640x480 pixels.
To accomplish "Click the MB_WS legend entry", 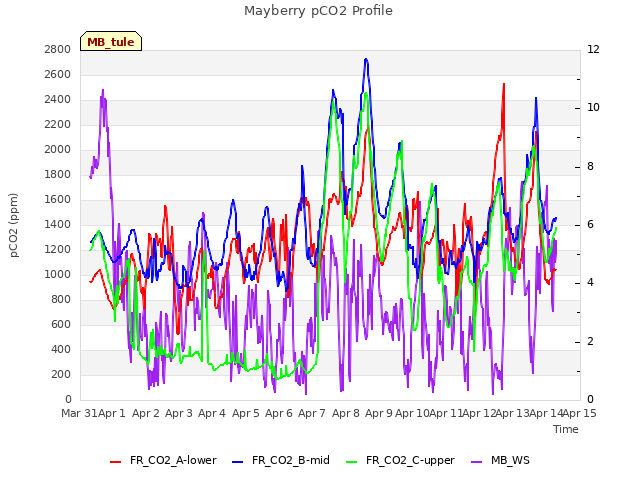I will tap(500, 460).
